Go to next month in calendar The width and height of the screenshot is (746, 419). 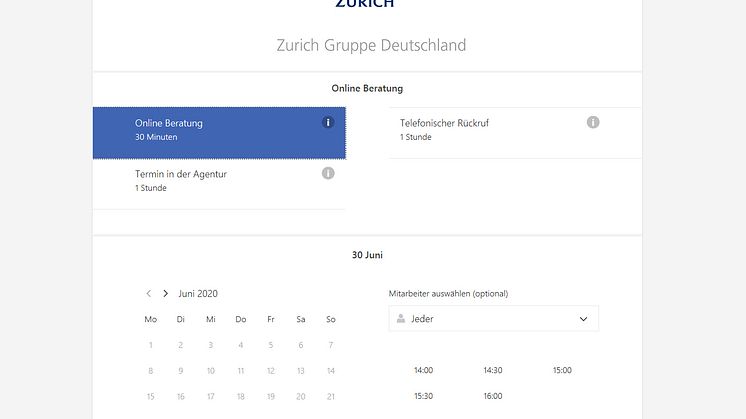tap(165, 293)
